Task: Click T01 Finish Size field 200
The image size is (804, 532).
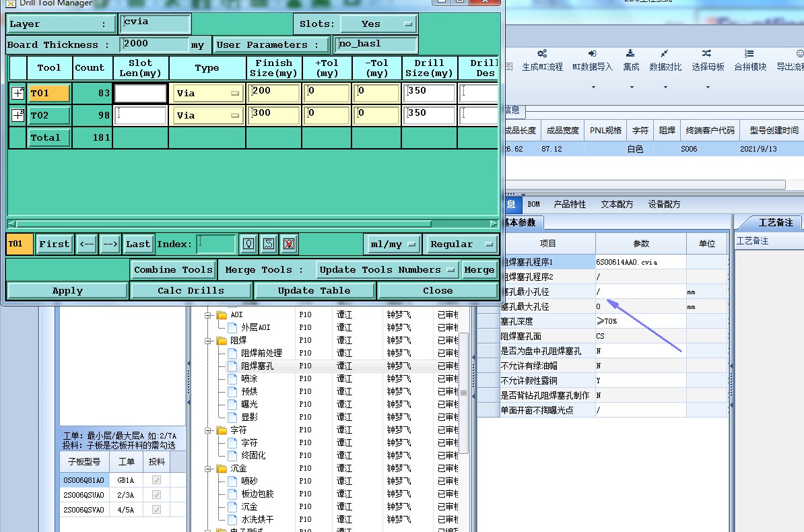Action: point(274,93)
